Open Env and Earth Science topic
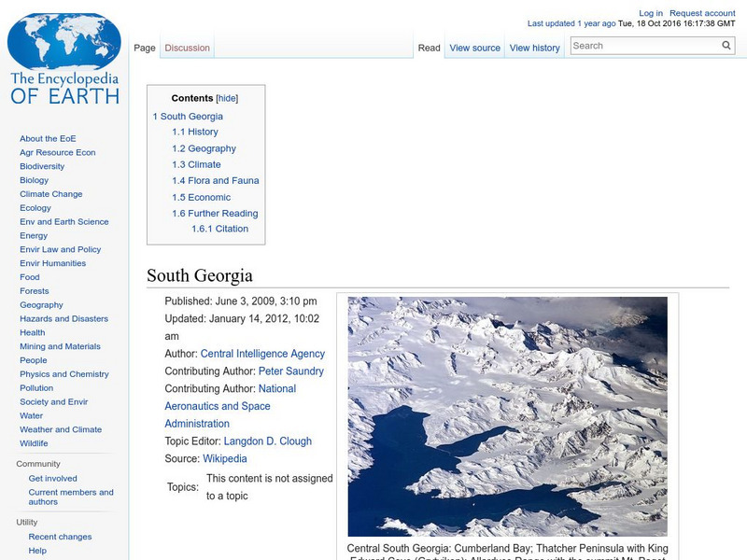The height and width of the screenshot is (560, 747). click(x=63, y=221)
